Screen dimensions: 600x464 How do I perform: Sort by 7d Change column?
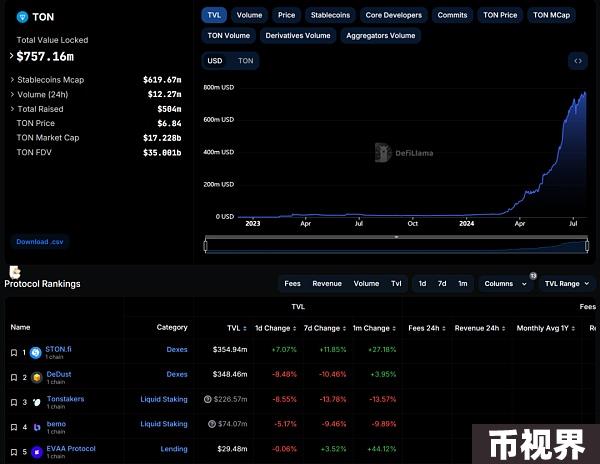344,329
